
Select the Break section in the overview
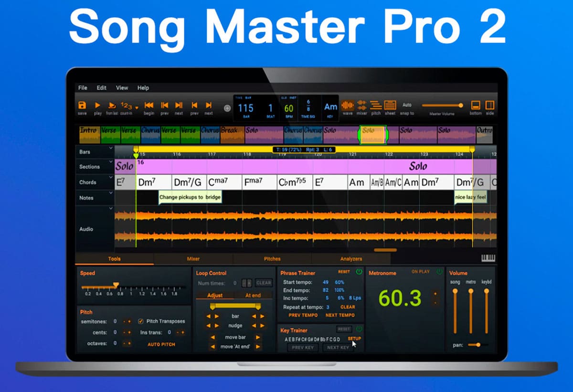coord(233,135)
